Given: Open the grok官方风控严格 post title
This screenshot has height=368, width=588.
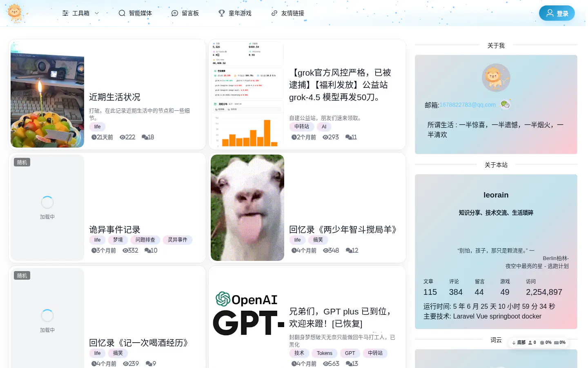Looking at the screenshot, I should point(341,85).
